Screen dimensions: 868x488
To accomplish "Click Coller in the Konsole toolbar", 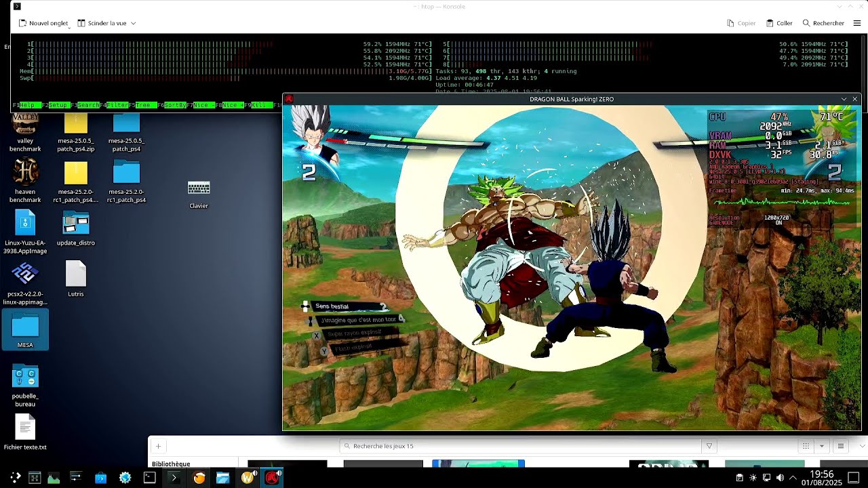I will [779, 23].
